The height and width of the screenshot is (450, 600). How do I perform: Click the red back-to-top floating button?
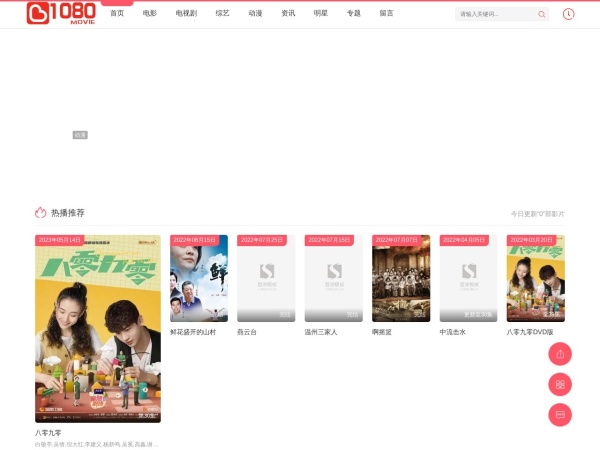pyautogui.click(x=560, y=354)
